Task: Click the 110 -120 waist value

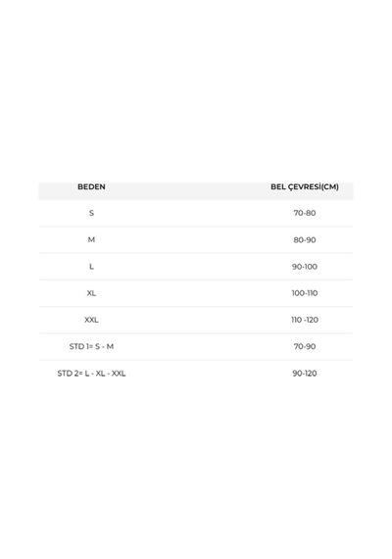Action: coord(305,320)
